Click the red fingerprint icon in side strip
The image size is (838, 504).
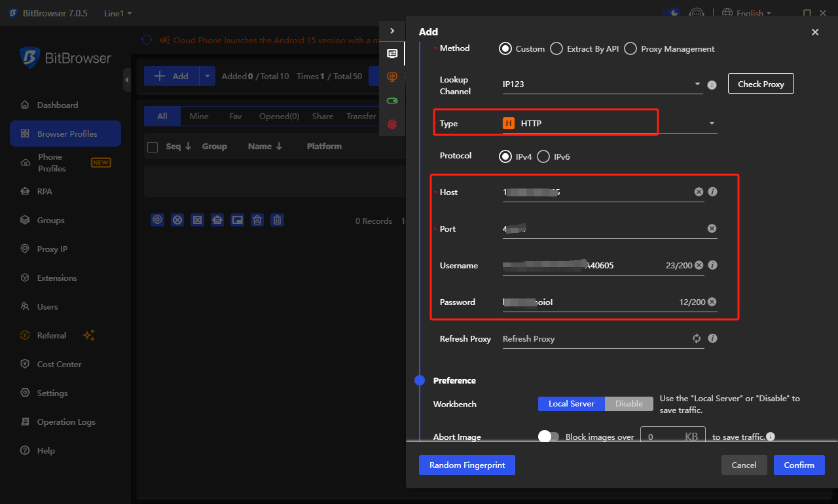(392, 124)
